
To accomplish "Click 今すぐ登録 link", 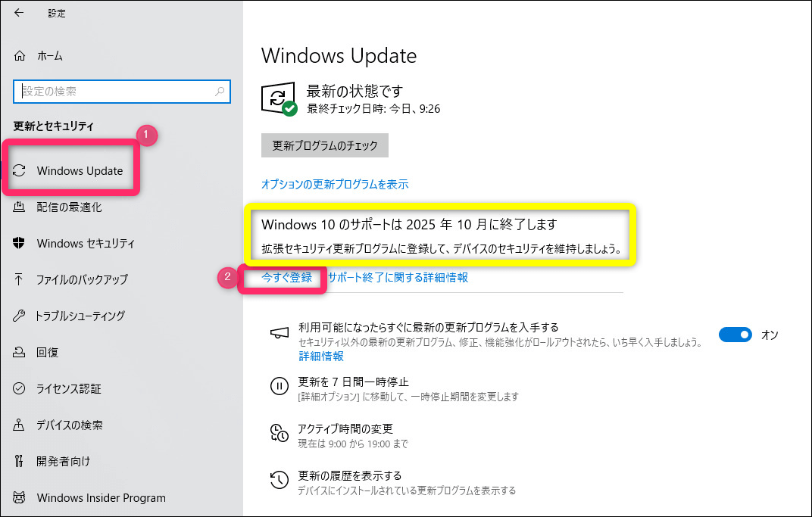I will pyautogui.click(x=286, y=277).
